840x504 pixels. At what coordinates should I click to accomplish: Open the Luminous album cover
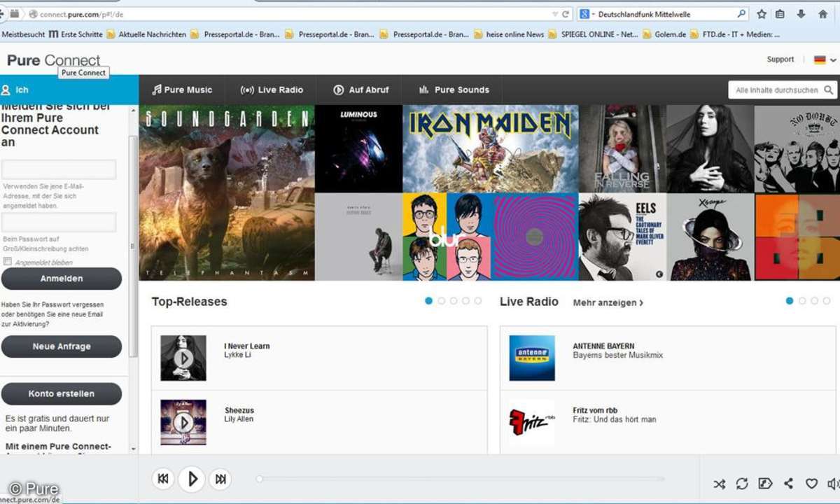point(358,149)
